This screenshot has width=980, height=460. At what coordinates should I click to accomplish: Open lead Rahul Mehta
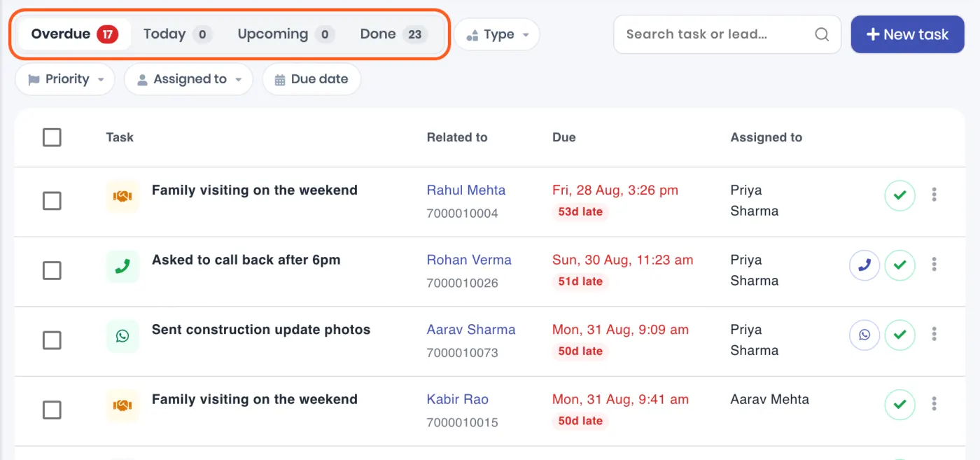(x=466, y=190)
